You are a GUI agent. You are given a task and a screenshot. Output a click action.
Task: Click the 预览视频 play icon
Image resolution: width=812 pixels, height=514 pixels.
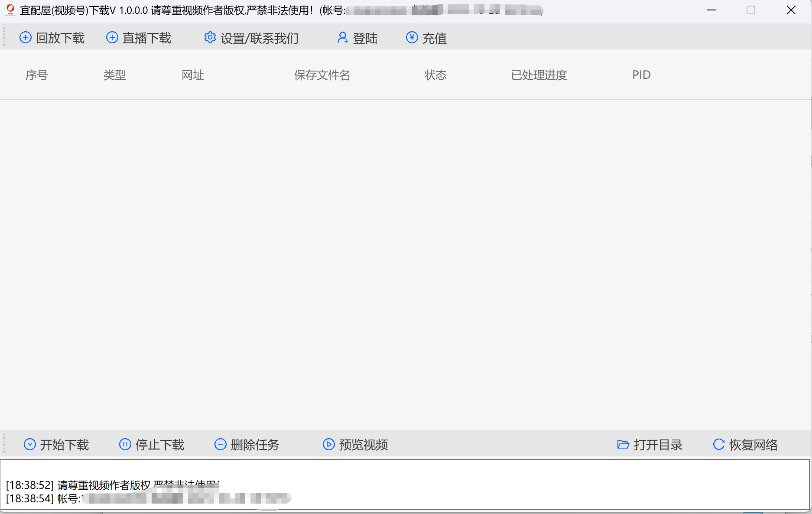pos(329,444)
